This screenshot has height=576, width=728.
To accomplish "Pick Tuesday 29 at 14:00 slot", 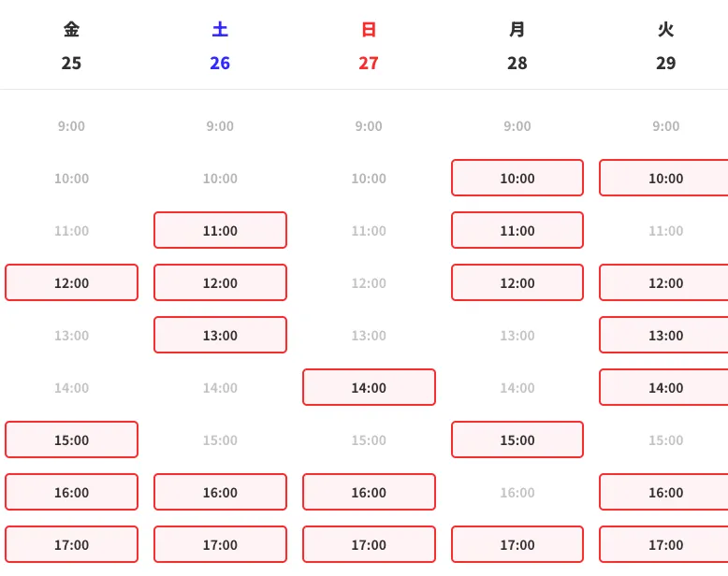I will click(664, 387).
